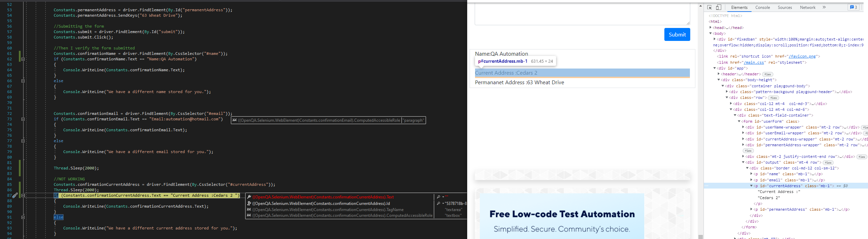Collapse the p id currentAddress node
Screen dimensions: 868x239
click(x=751, y=186)
